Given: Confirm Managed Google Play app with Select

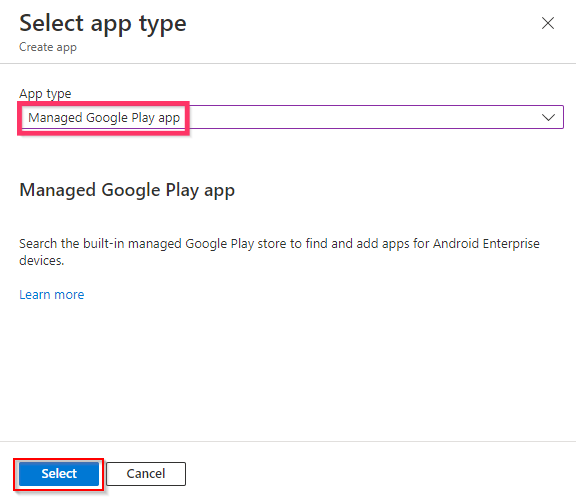Looking at the screenshot, I should tap(59, 474).
